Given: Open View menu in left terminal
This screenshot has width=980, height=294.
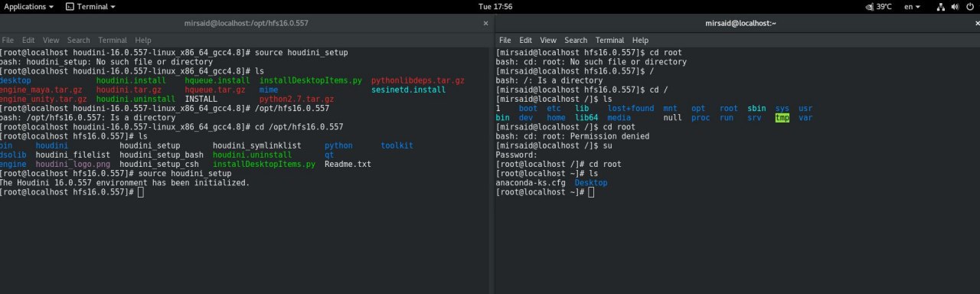Looking at the screenshot, I should tap(51, 40).
